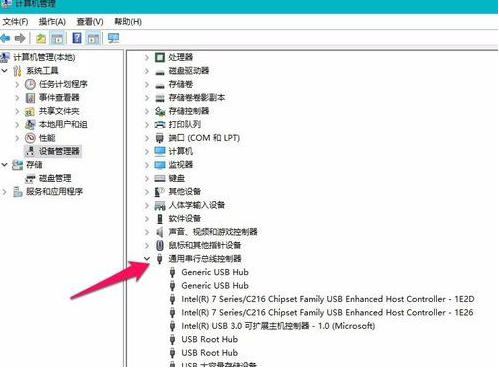This screenshot has height=368, width=499.
Task: Click the Up one level folder icon
Action: pyautogui.click(x=41, y=38)
